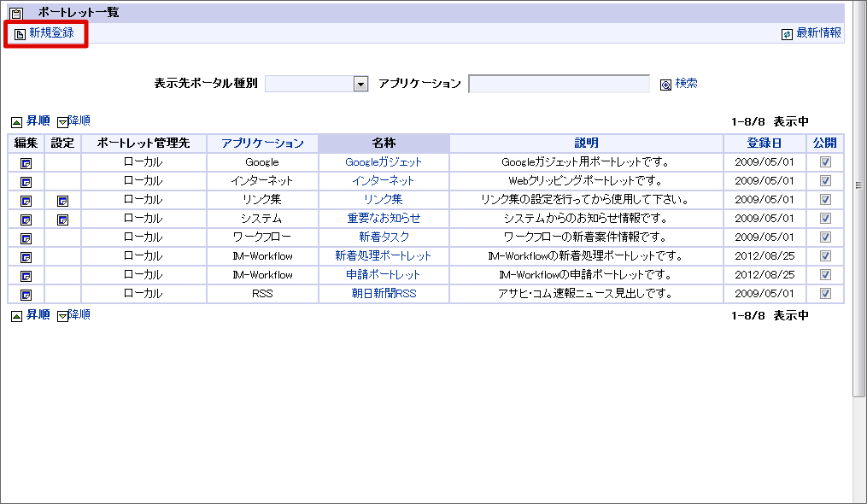Open the 表示先ポータル種別 dropdown
The image size is (867, 504).
click(317, 84)
